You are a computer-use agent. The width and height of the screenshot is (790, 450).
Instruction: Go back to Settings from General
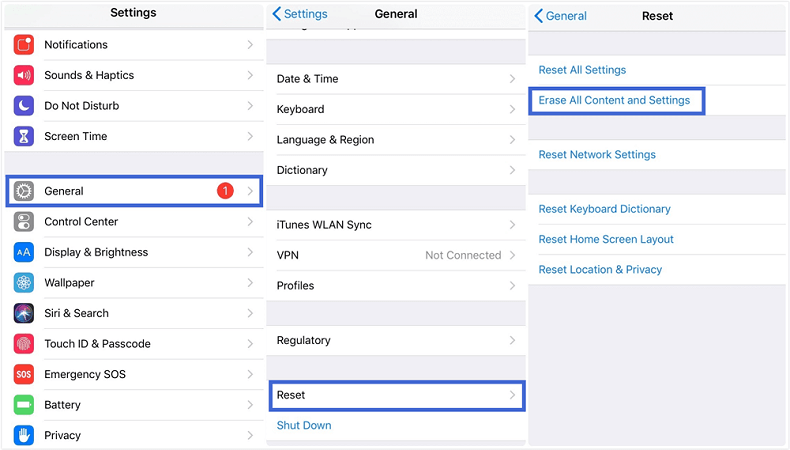click(x=301, y=14)
